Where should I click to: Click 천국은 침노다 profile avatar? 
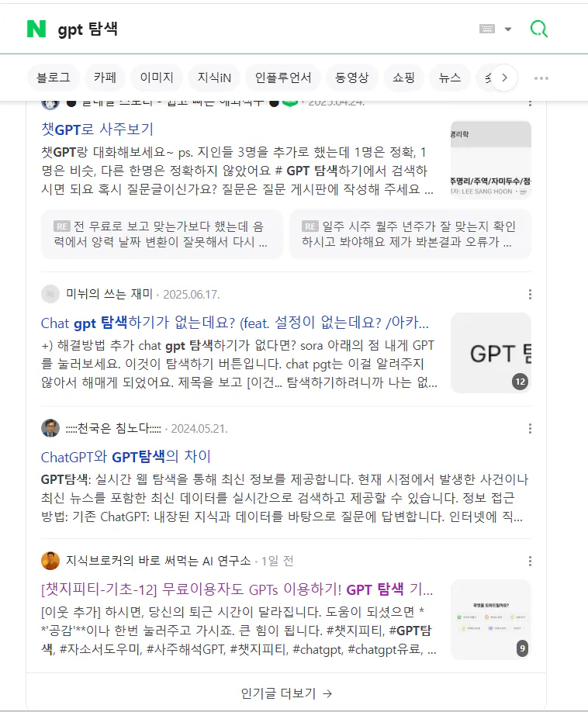[50, 428]
